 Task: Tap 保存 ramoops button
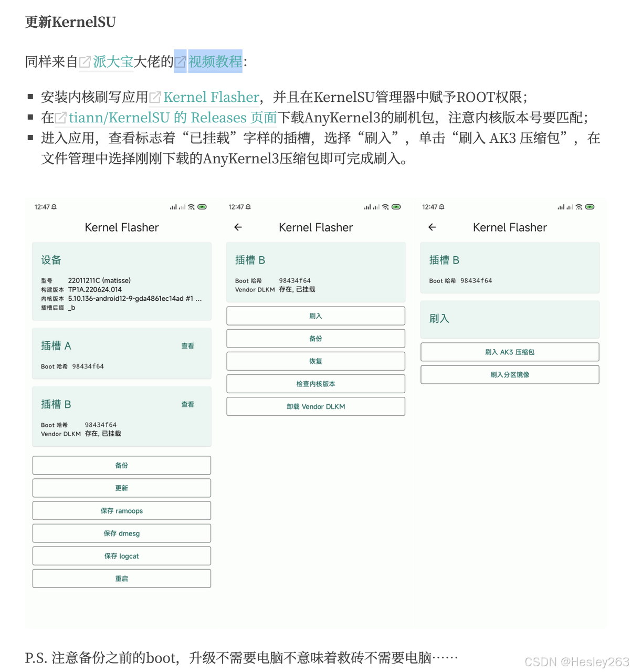(x=122, y=510)
